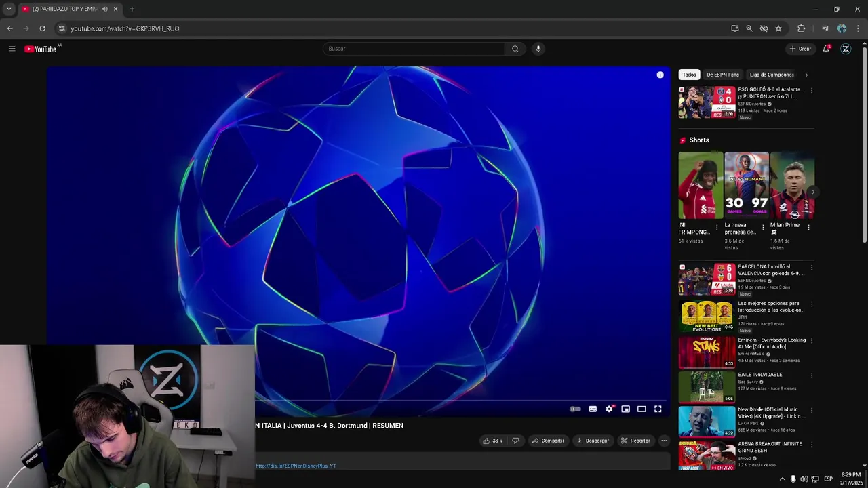Dislike the video

(x=515, y=441)
